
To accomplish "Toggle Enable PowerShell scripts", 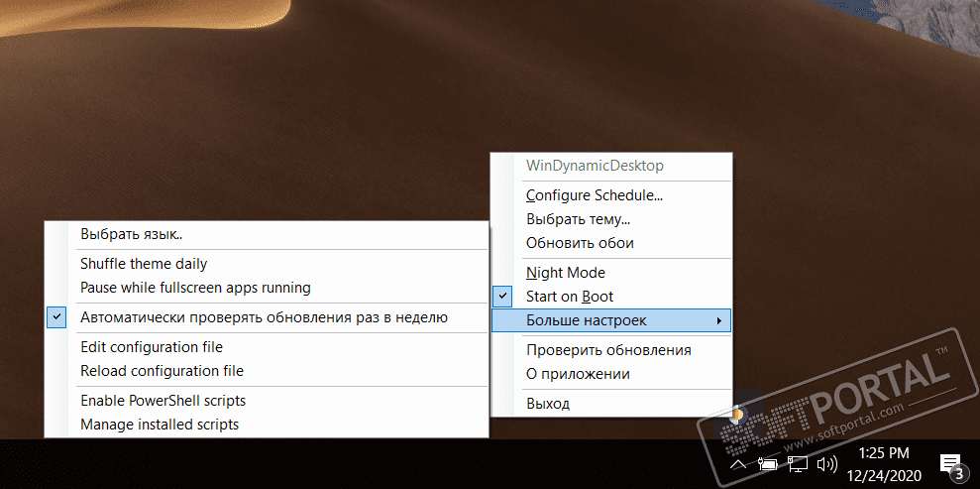I will tap(267, 400).
